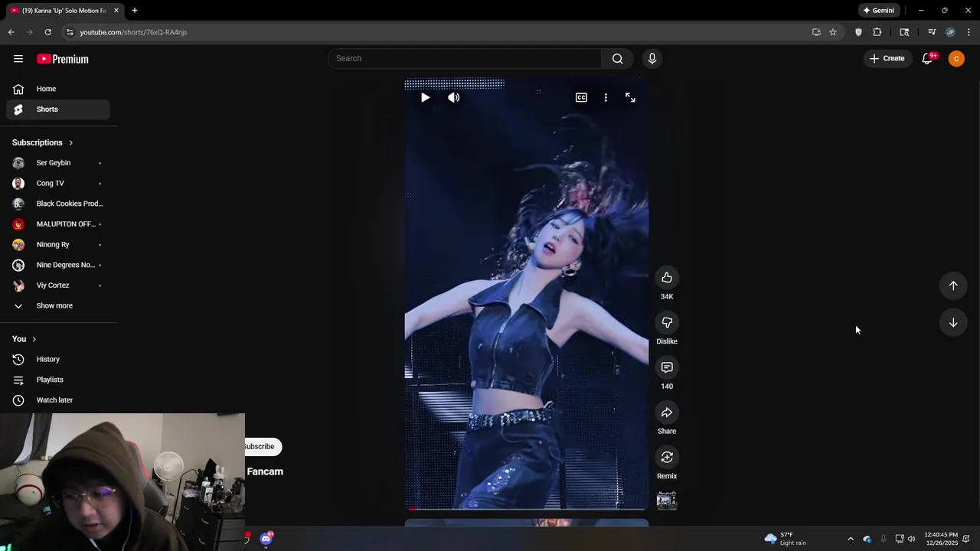Screen dimensions: 980x551
Task: Open Gemini in Chrome
Action: coord(879,11)
